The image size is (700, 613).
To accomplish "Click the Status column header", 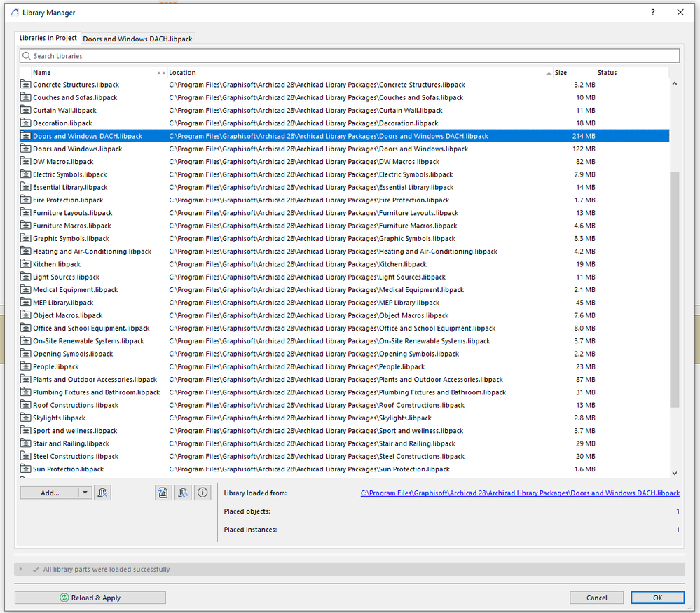I will tap(626, 72).
